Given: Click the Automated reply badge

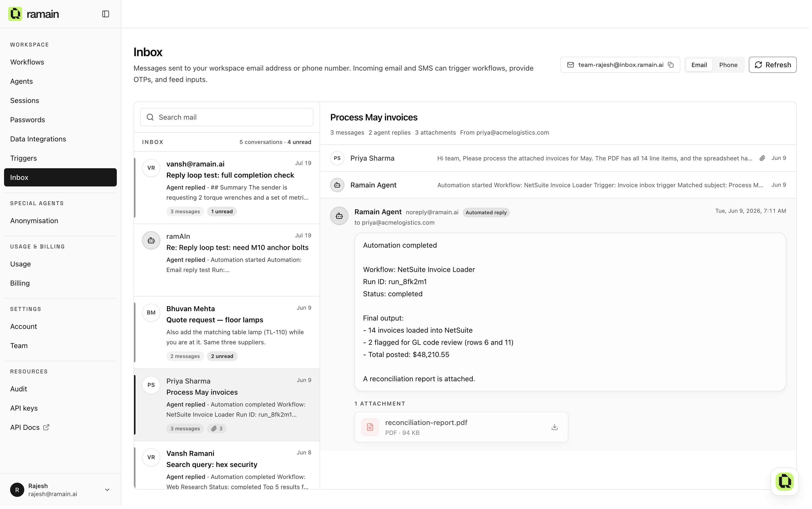Looking at the screenshot, I should [x=486, y=213].
